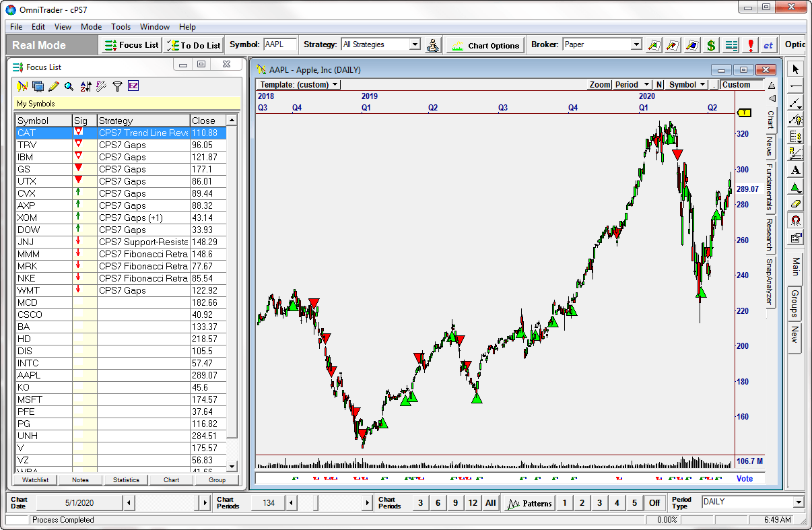Click the funnel filter icon in Focus List
The image size is (812, 530).
pos(117,86)
